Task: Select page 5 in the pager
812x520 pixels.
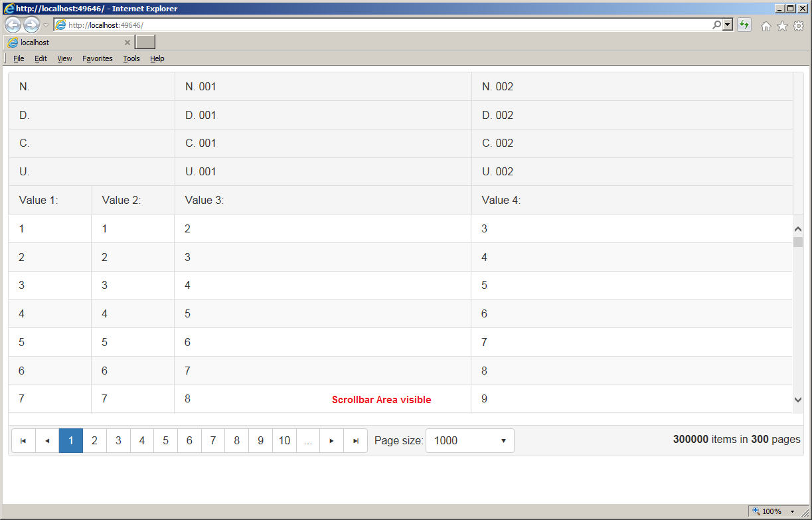Action: click(166, 441)
